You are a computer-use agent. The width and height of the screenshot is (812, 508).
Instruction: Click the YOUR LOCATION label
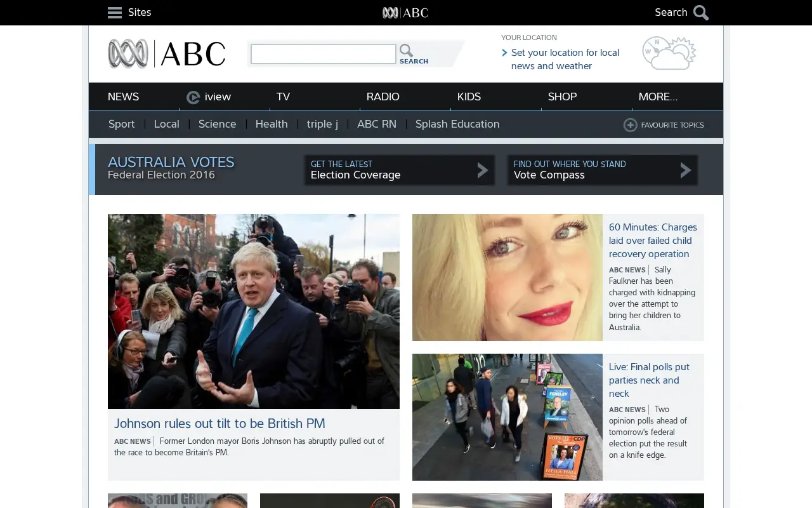(x=529, y=37)
